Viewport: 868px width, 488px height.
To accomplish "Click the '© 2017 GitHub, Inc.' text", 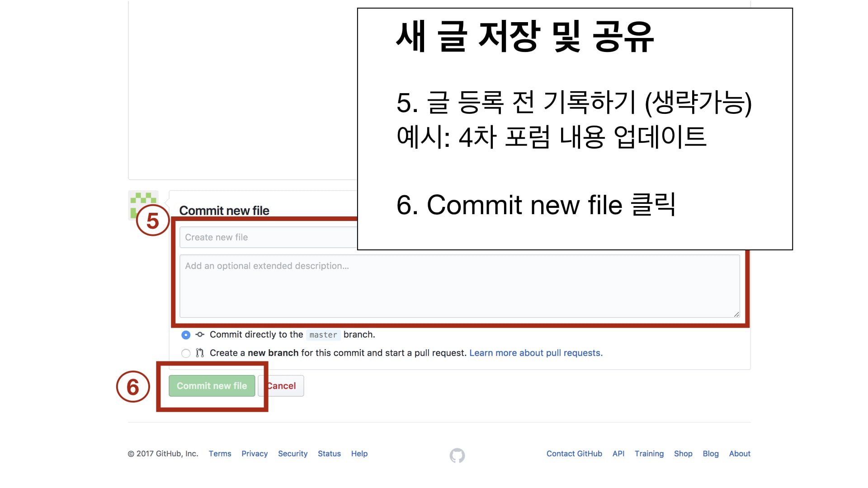I will [163, 454].
